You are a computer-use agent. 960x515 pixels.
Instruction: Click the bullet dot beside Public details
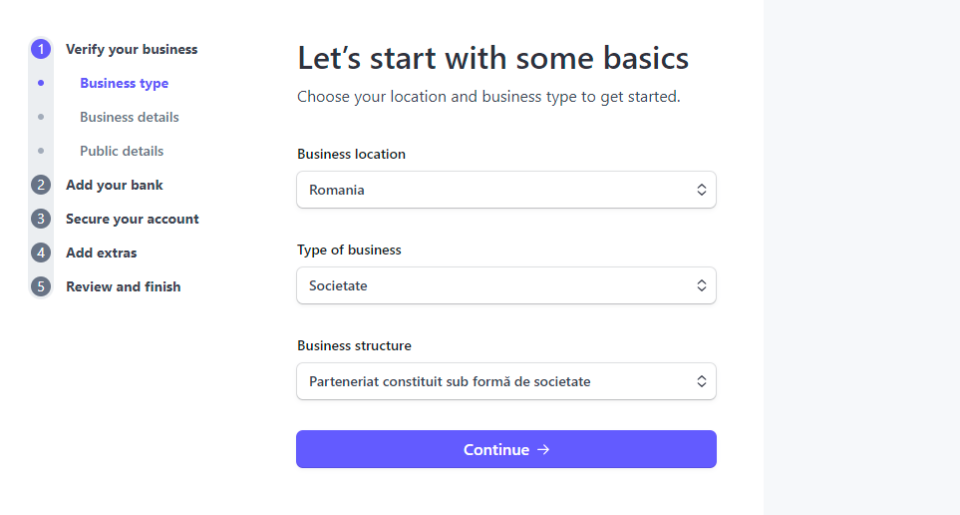pos(41,151)
